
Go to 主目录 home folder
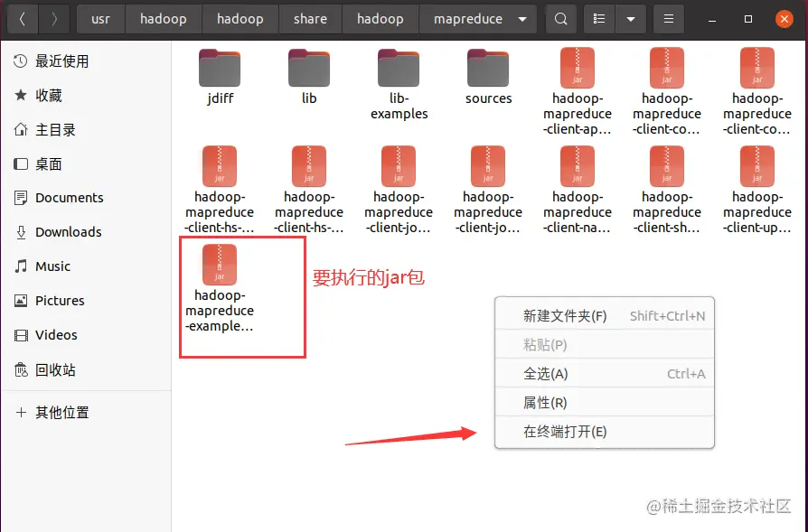86,130
